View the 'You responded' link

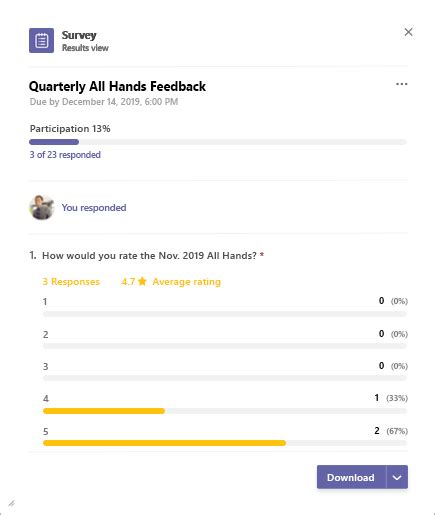click(94, 208)
